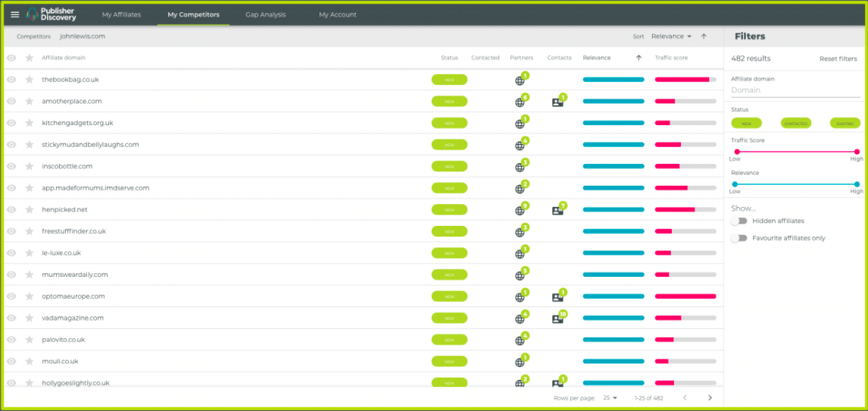The image size is (868, 411).
Task: Click the eye icon in the table header
Action: click(11, 58)
